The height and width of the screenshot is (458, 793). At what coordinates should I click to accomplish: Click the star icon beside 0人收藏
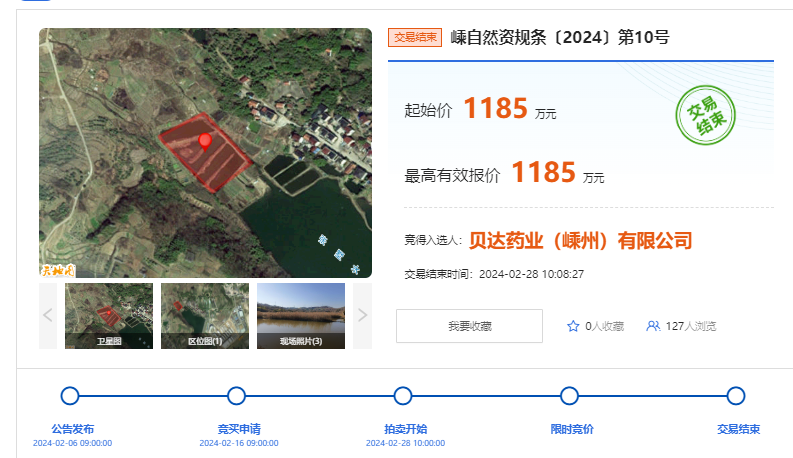point(573,326)
